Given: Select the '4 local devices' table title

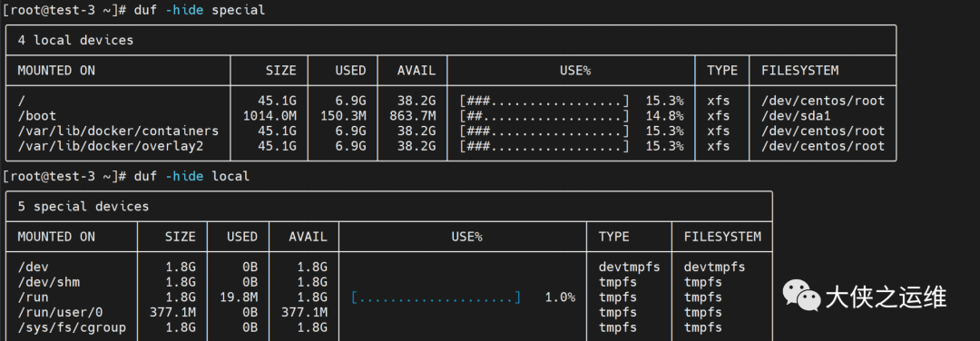Looking at the screenshot, I should tap(75, 40).
